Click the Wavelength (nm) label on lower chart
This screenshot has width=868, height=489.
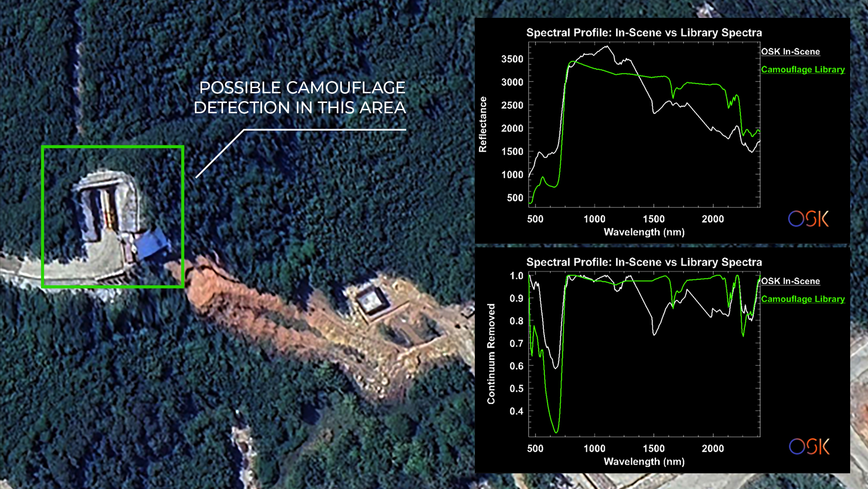tap(644, 462)
